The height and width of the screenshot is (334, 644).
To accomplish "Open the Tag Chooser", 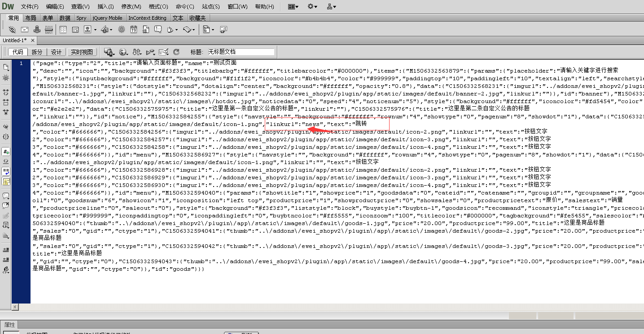I will [x=223, y=30].
